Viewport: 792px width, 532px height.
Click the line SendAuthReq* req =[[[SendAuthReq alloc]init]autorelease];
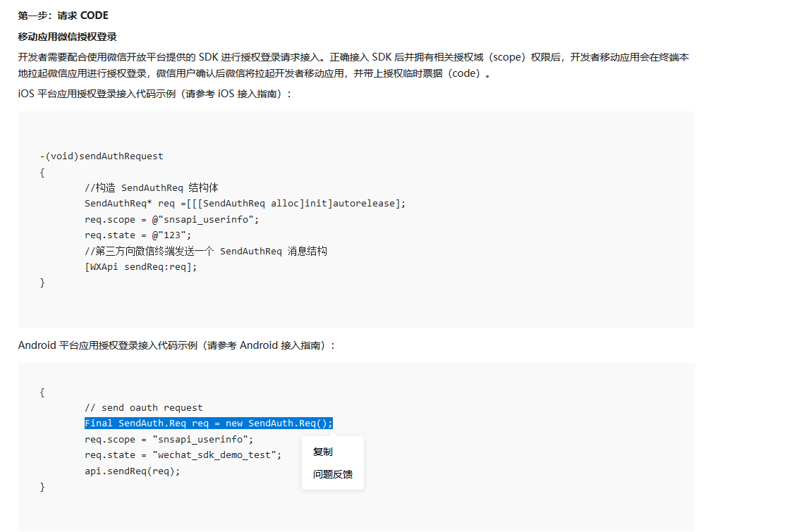coord(245,204)
